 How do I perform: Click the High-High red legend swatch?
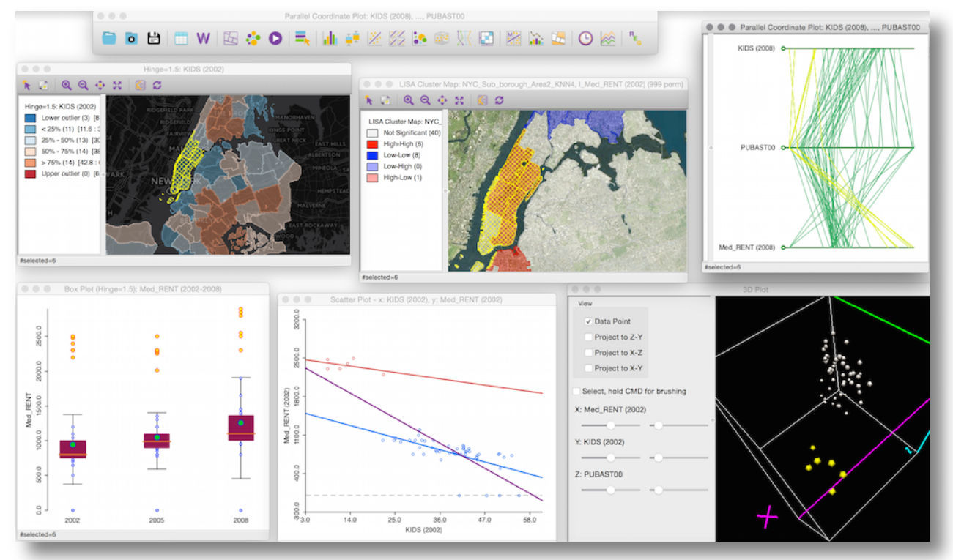click(x=373, y=144)
